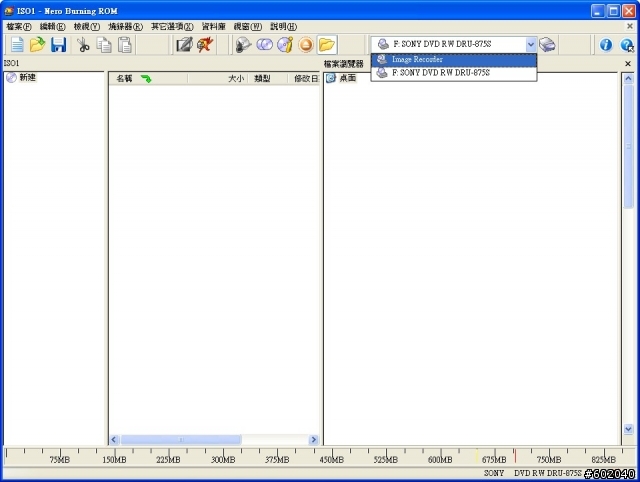Image resolution: width=640 pixels, height=482 pixels.
Task: Copy using the duplicate pages icon
Action: pos(104,44)
